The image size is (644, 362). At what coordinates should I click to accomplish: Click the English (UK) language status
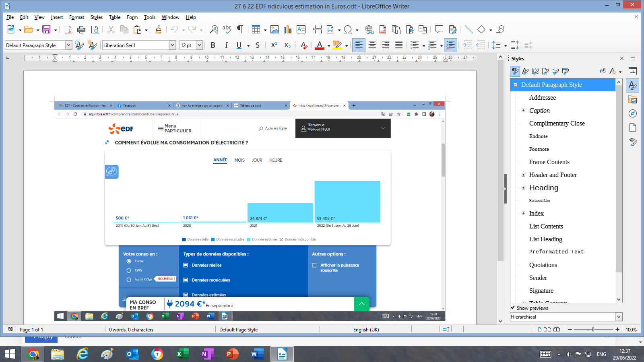[x=366, y=329]
